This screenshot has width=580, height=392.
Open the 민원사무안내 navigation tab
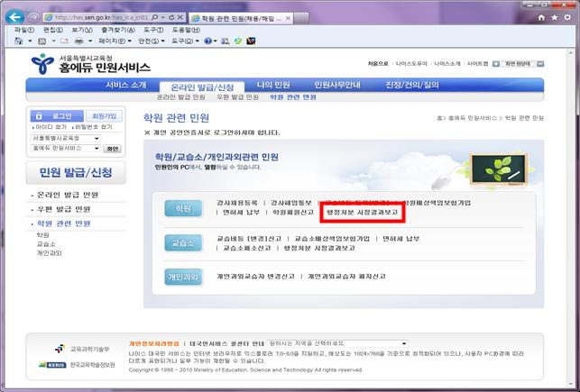[337, 85]
